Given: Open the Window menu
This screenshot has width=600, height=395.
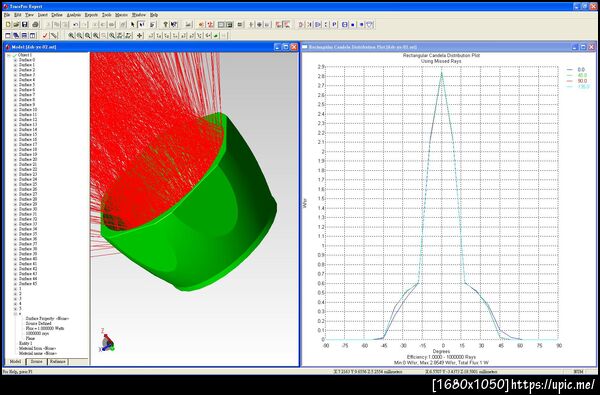Looking at the screenshot, I should pos(139,15).
